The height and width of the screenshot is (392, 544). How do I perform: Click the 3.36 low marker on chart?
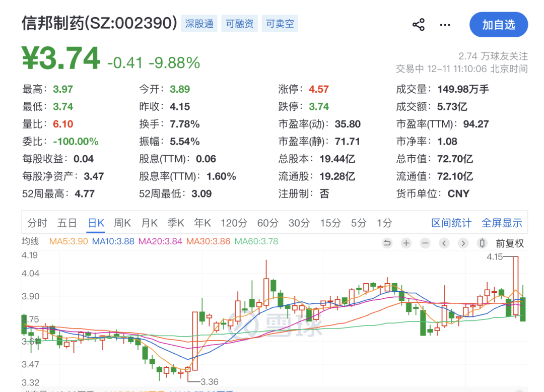coord(210,382)
